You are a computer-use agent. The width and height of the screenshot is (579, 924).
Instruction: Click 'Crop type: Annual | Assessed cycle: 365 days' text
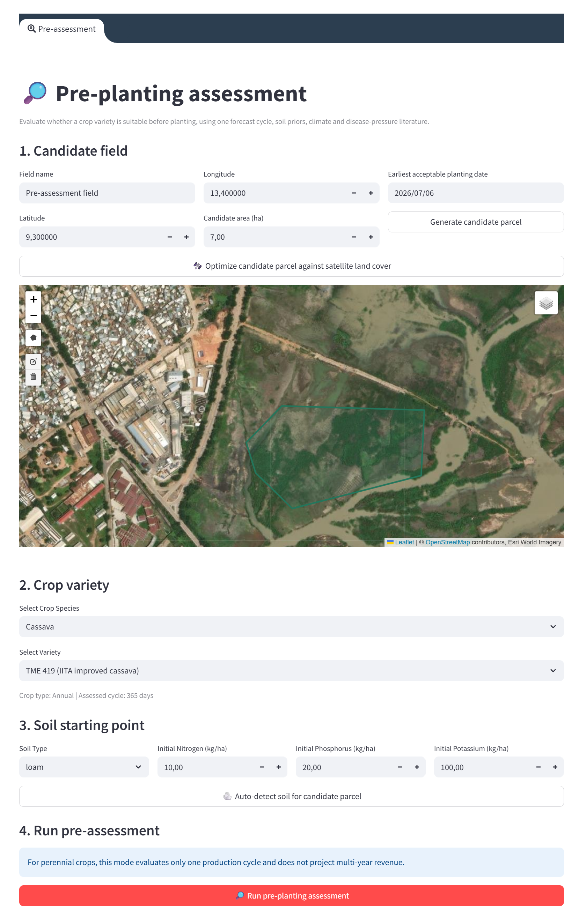click(x=86, y=695)
